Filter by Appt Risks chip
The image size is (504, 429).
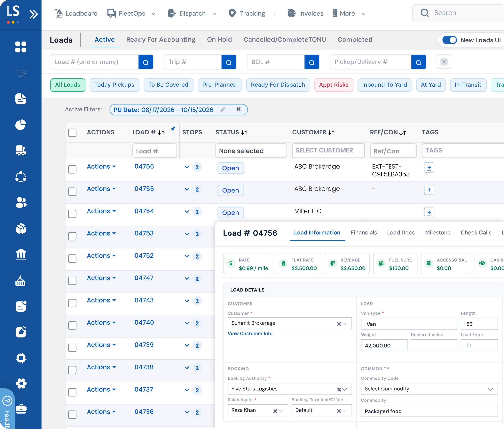[334, 85]
